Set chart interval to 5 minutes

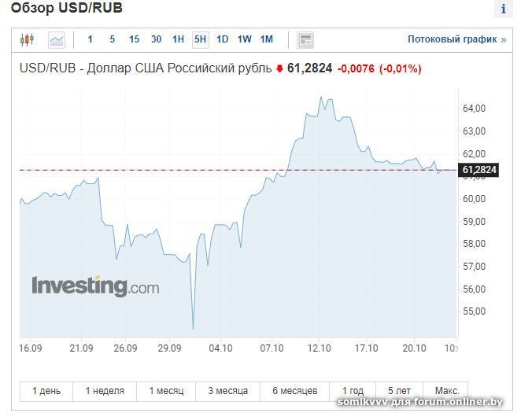(x=113, y=39)
